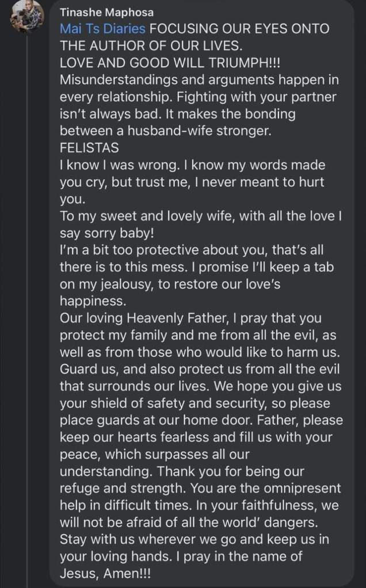Viewport: 366px width, 588px height.
Task: Click the word "FELISTAS"
Action: (x=89, y=148)
